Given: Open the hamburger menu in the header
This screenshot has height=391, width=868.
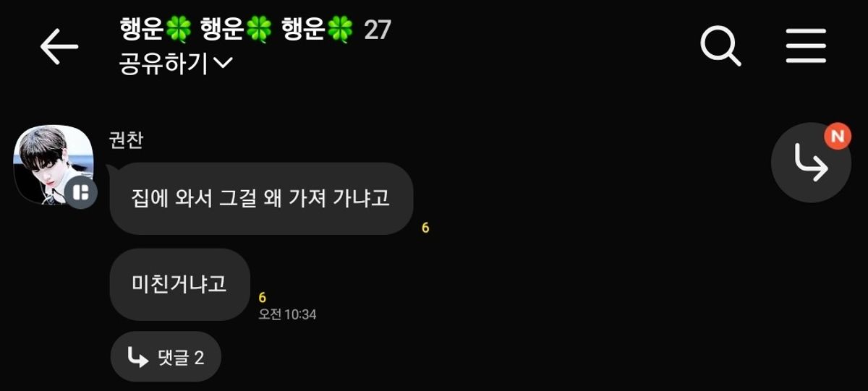Looking at the screenshot, I should coord(806,46).
